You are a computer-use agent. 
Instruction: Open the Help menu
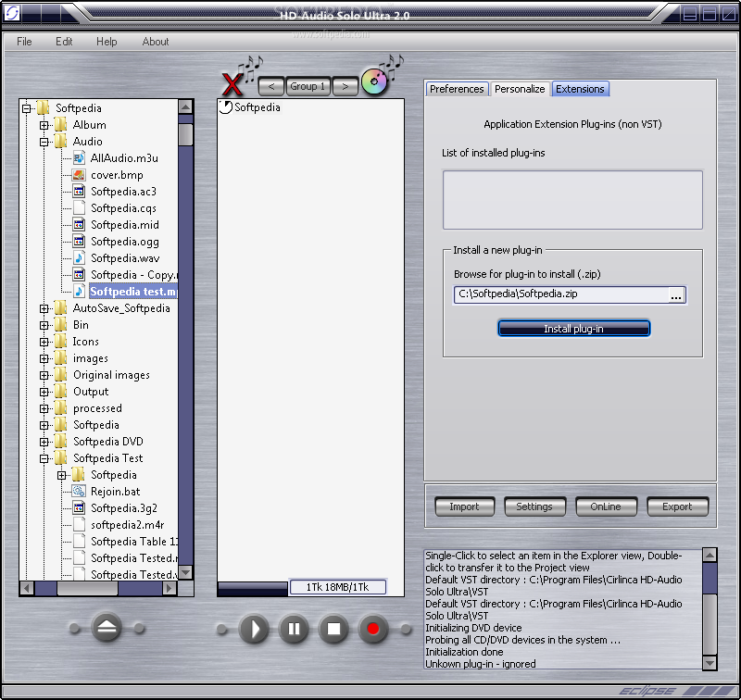pyautogui.click(x=107, y=42)
